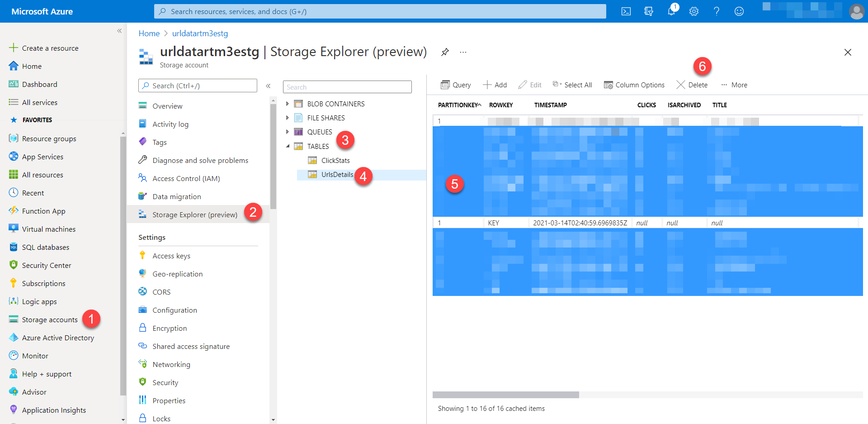
Task: Click the Home breadcrumb link
Action: click(149, 33)
